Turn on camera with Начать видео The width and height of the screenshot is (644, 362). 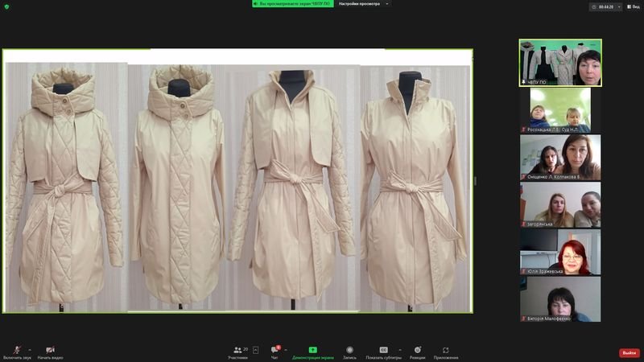(x=50, y=351)
